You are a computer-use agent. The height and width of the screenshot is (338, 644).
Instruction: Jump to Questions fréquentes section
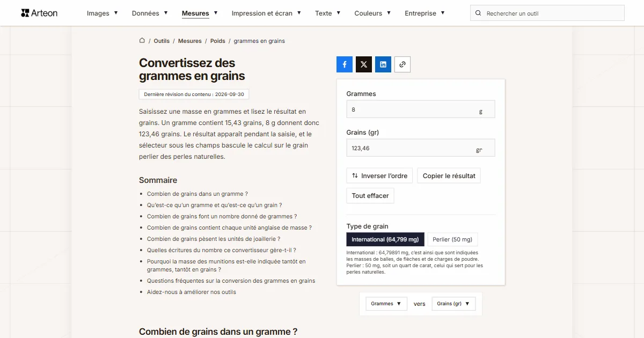pos(231,281)
